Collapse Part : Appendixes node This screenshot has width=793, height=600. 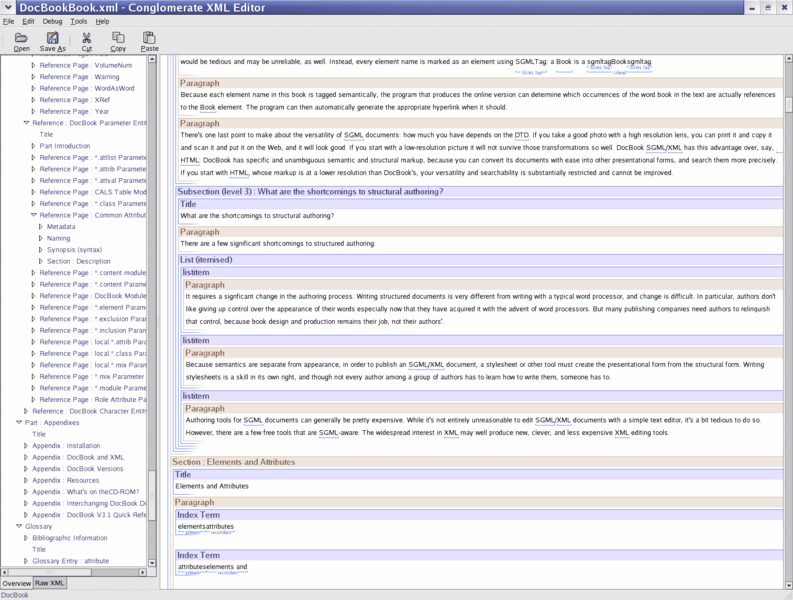19,422
